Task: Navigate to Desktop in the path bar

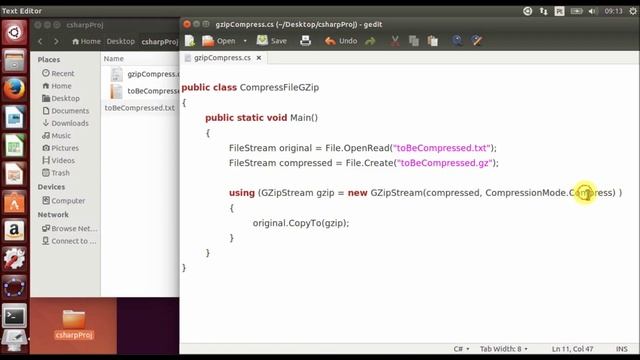Action: pos(120,41)
